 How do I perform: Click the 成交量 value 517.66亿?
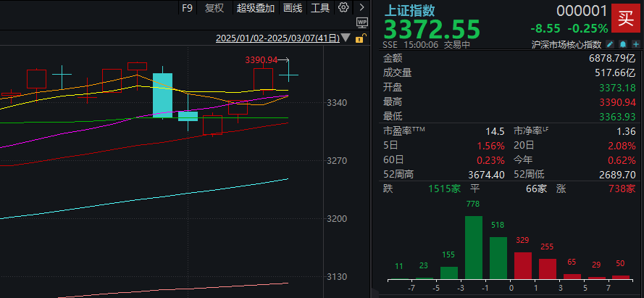click(x=616, y=73)
